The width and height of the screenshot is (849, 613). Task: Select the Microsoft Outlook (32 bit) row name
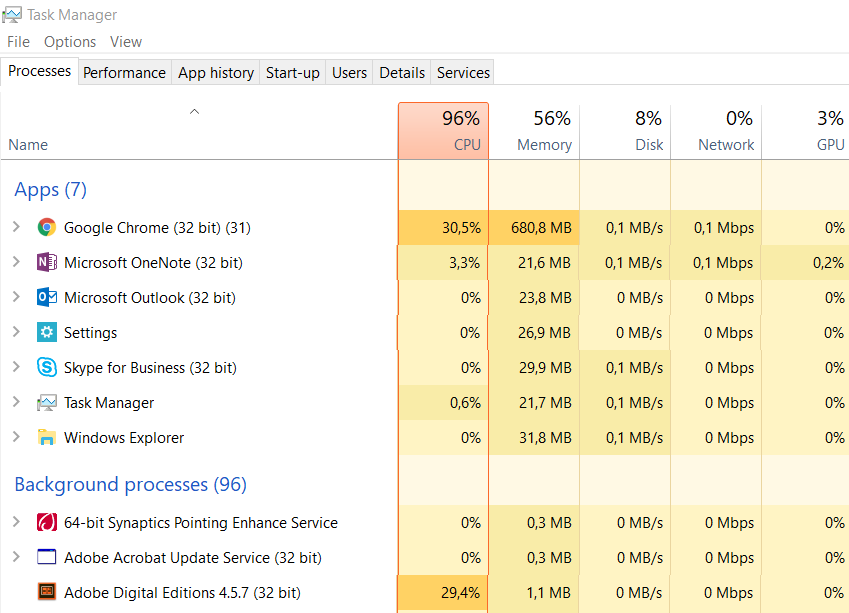pos(150,297)
